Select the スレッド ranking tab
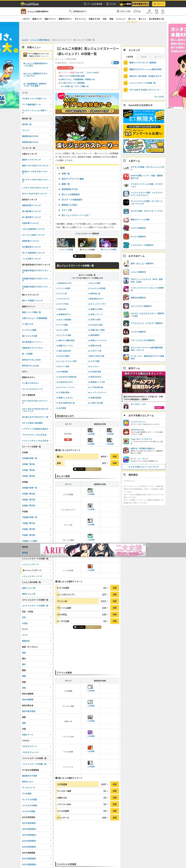Image resolution: width=186 pixels, height=868 pixels. pos(158,57)
